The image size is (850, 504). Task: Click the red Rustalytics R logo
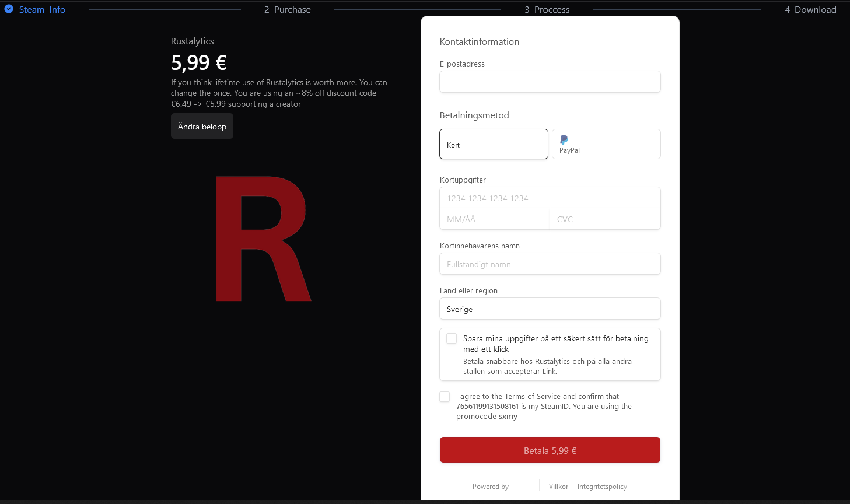tap(264, 238)
